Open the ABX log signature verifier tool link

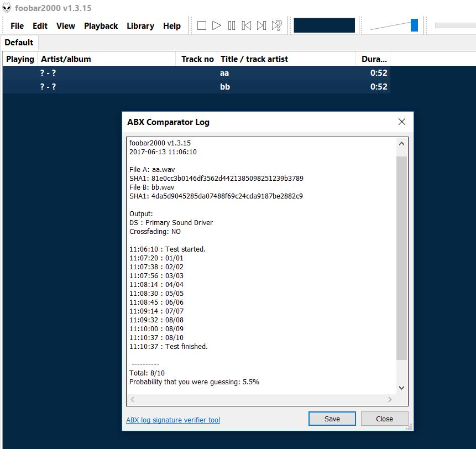click(173, 420)
